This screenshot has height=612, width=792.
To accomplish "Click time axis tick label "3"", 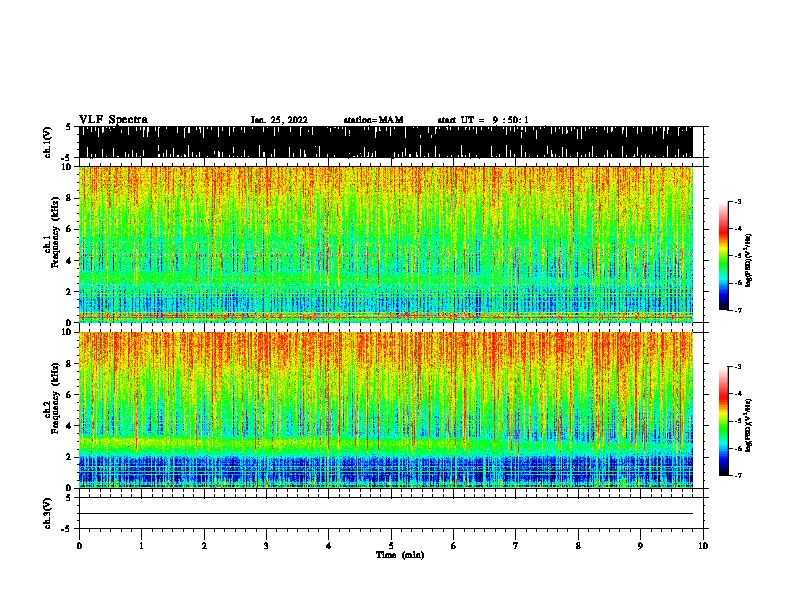I will click(x=266, y=546).
